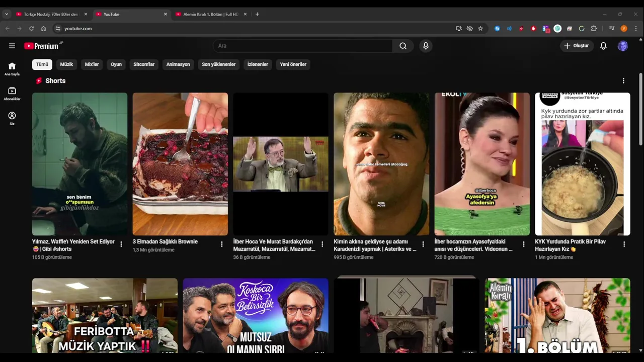Select the Oyun filter chip
The image size is (644, 362).
pyautogui.click(x=116, y=64)
